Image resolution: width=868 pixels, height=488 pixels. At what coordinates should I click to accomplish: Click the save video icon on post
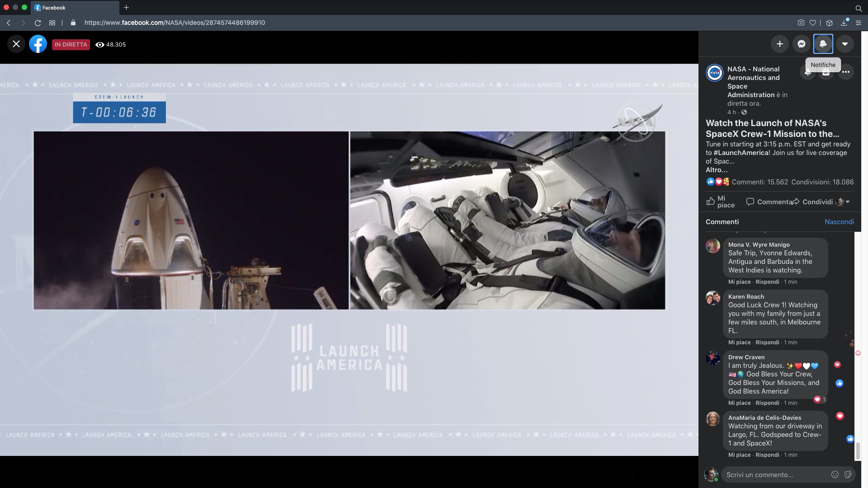[826, 72]
